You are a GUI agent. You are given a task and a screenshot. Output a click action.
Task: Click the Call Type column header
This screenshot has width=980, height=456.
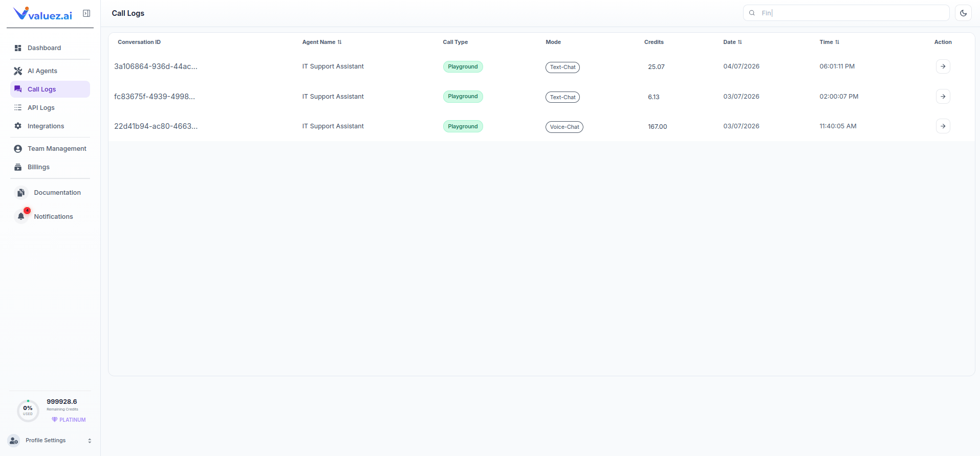pyautogui.click(x=455, y=42)
